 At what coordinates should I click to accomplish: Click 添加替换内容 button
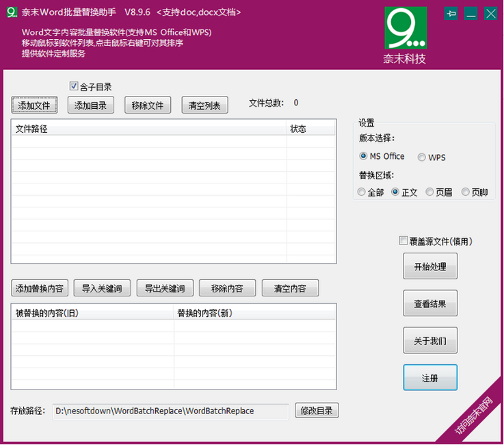pos(40,288)
